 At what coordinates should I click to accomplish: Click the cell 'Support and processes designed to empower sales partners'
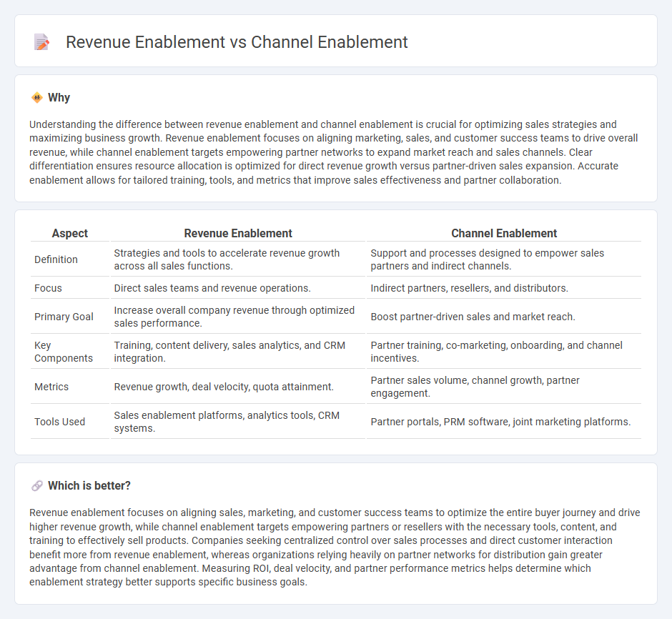coord(504,259)
